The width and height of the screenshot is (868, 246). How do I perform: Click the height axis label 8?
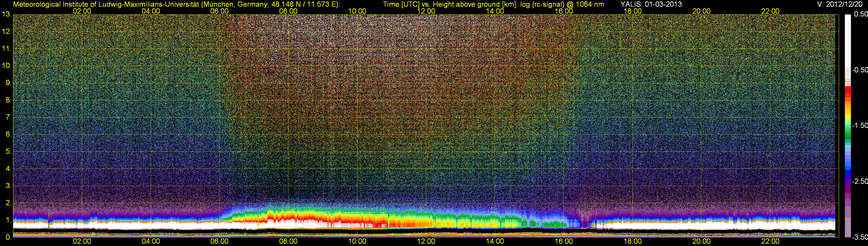8,100
